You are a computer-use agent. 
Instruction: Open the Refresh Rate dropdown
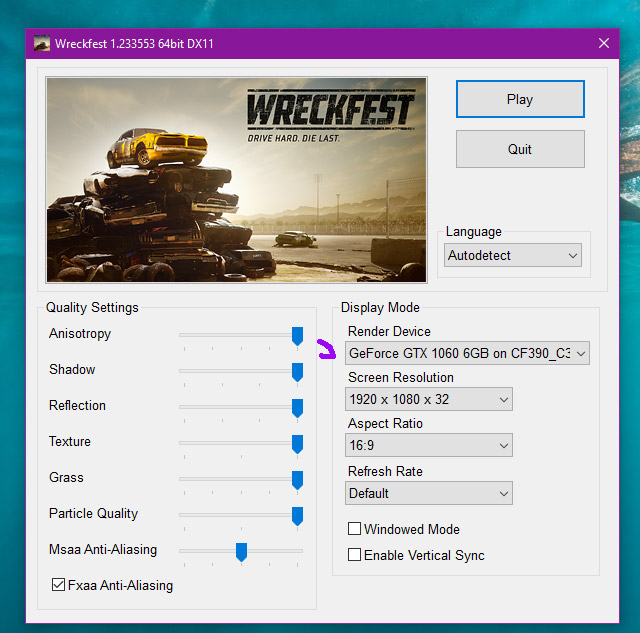[429, 493]
